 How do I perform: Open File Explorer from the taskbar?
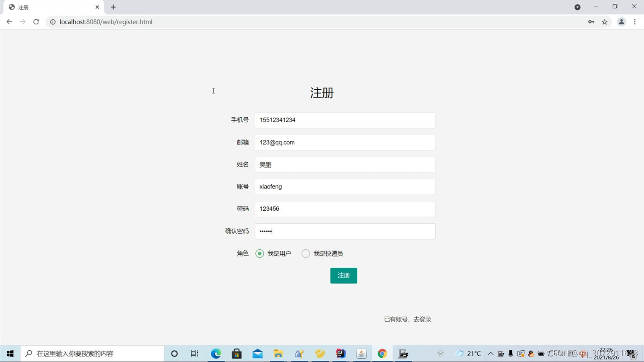click(278, 354)
